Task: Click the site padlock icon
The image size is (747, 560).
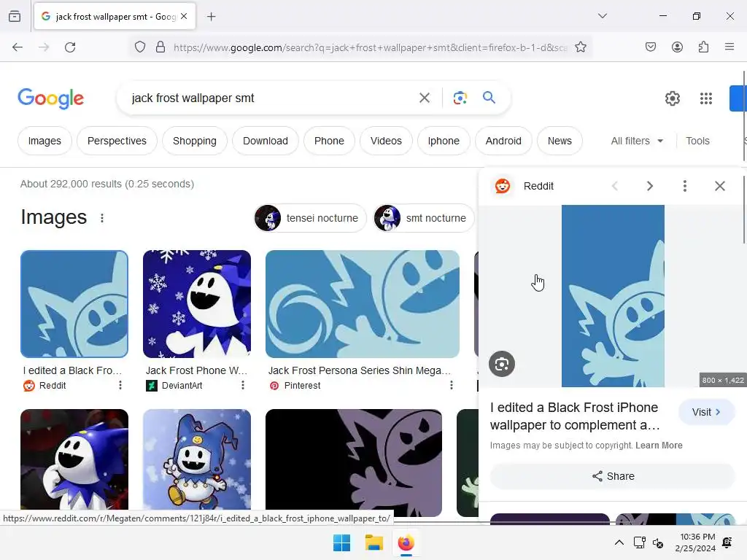Action: click(x=160, y=47)
